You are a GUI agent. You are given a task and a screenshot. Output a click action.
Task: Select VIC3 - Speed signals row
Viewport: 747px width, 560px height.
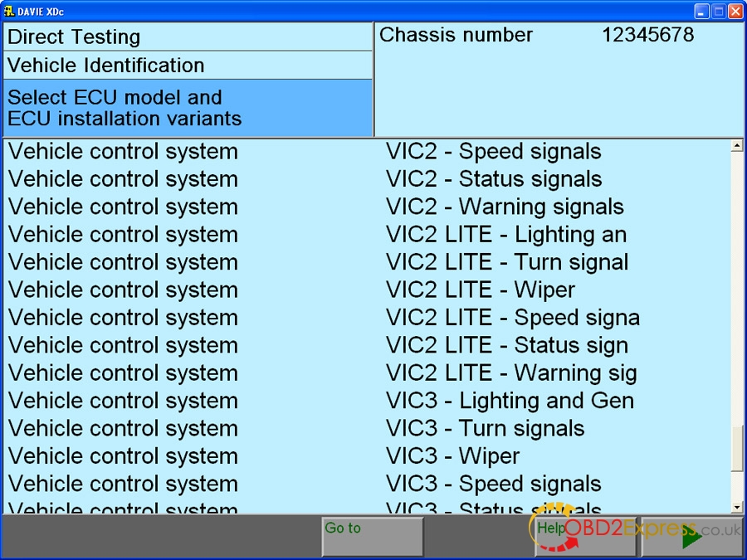(493, 485)
